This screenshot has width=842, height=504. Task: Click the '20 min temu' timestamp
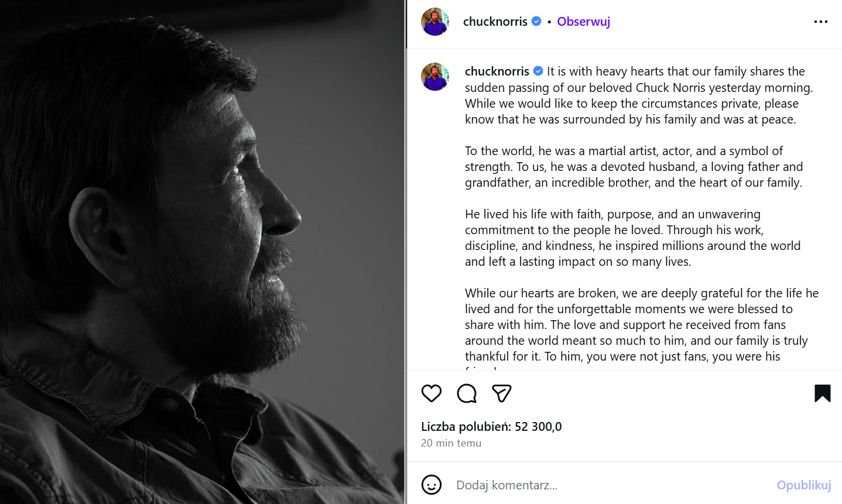pyautogui.click(x=451, y=443)
